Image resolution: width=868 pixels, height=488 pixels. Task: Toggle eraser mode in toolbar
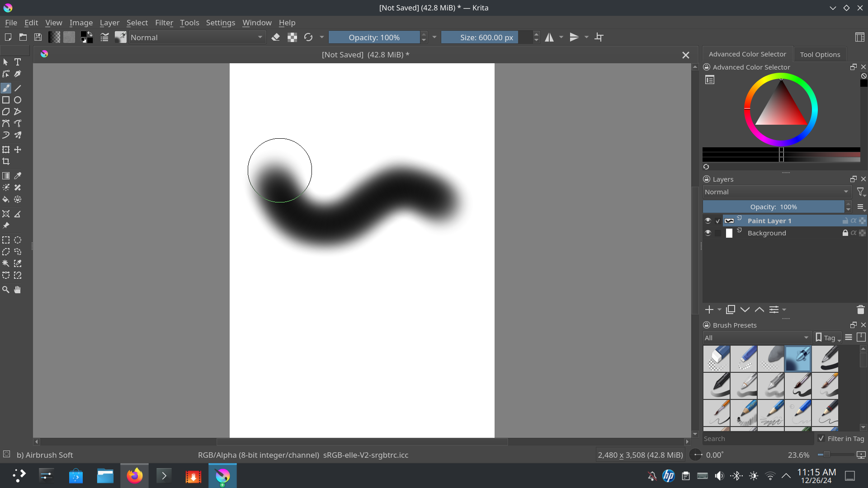click(x=276, y=38)
